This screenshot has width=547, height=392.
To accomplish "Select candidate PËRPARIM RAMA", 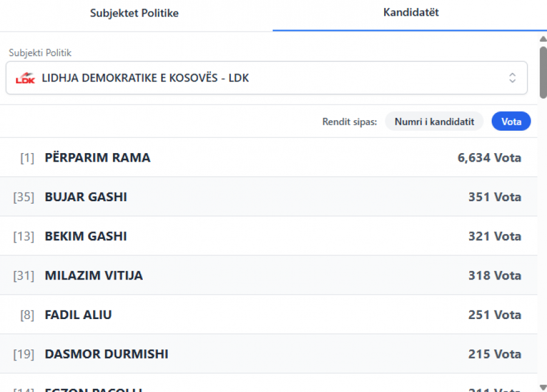I will (97, 158).
